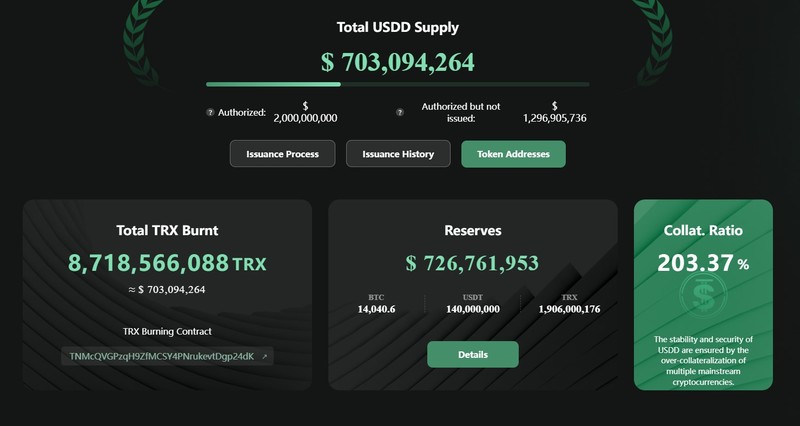Click the Total USDD Supply title

[397, 27]
